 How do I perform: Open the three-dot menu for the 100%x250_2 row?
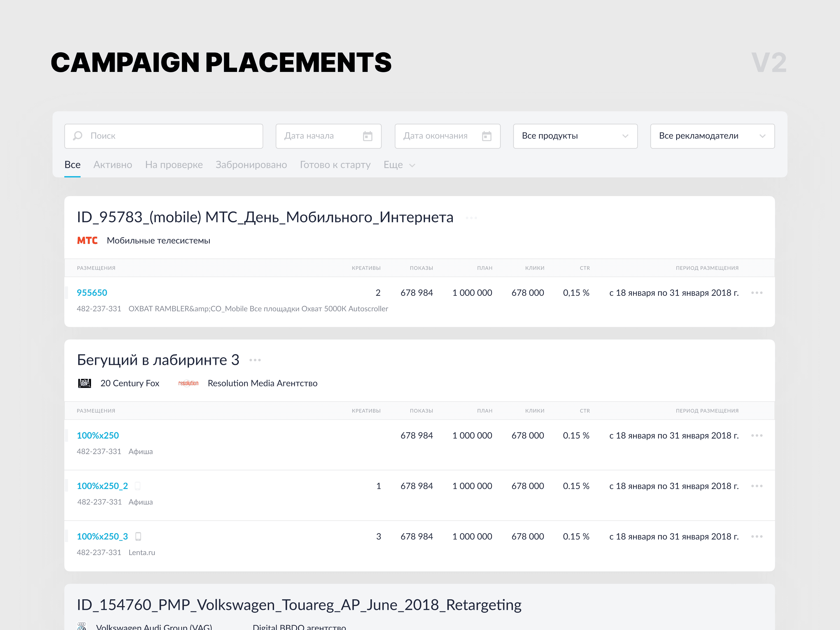[757, 486]
